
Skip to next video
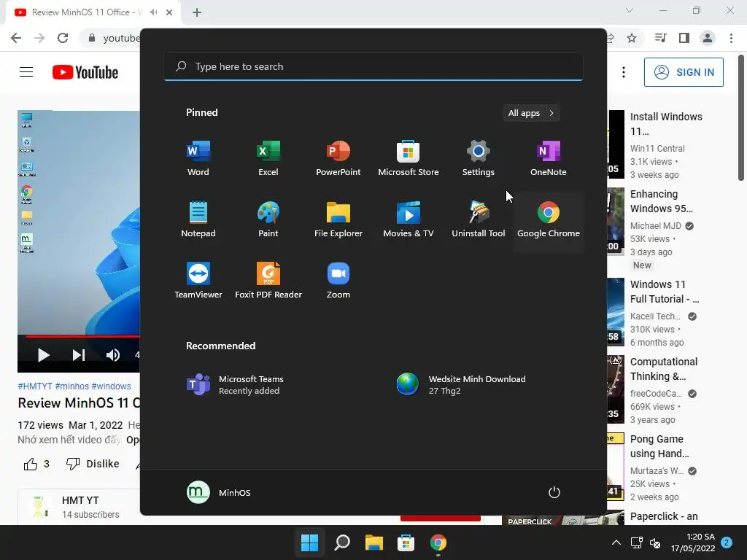(x=78, y=355)
